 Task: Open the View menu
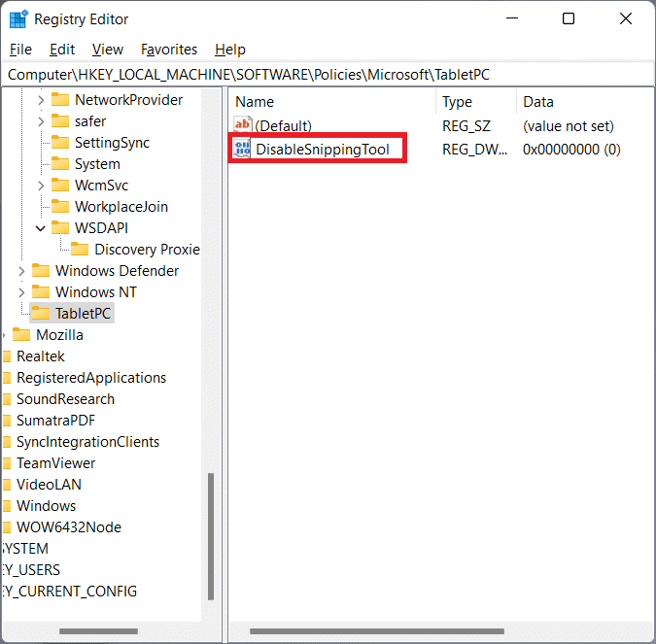108,50
